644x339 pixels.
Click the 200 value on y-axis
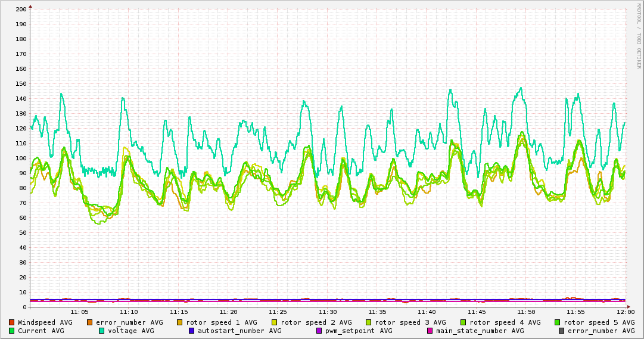[x=21, y=10]
